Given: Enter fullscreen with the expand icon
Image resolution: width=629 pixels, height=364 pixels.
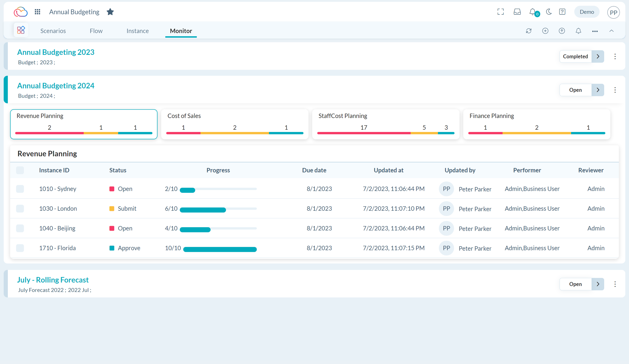Looking at the screenshot, I should [x=500, y=12].
